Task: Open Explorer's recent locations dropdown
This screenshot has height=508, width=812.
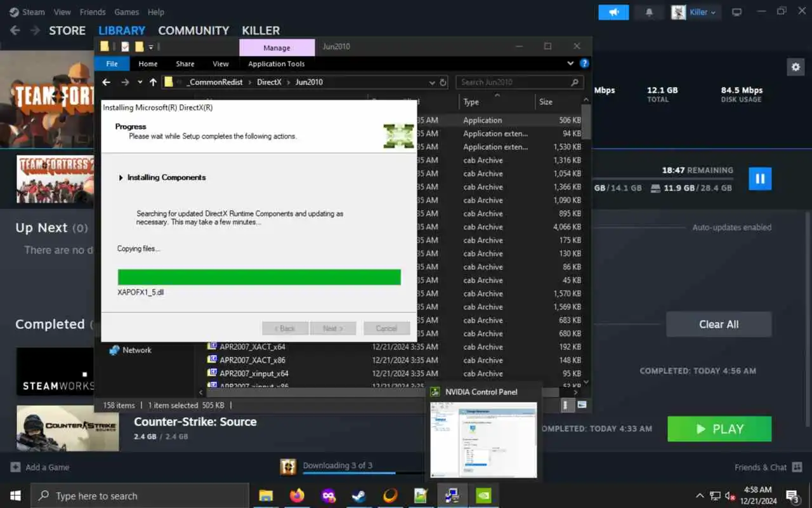Action: click(x=140, y=82)
